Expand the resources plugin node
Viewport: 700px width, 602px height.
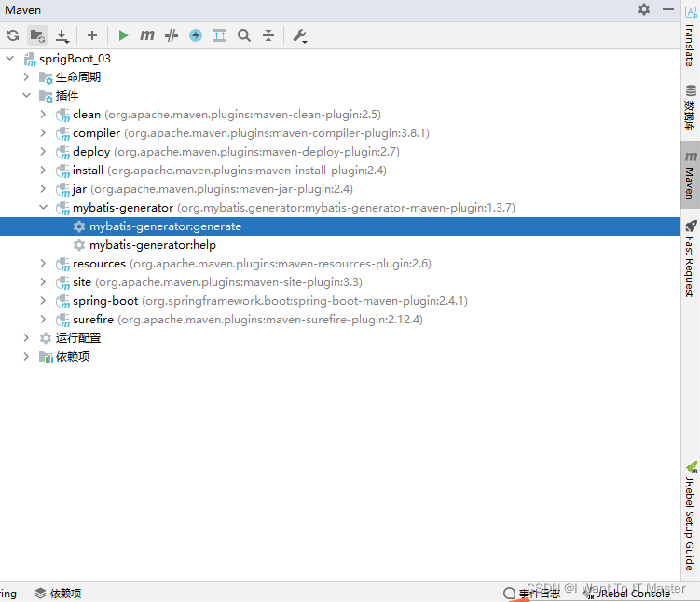[43, 264]
